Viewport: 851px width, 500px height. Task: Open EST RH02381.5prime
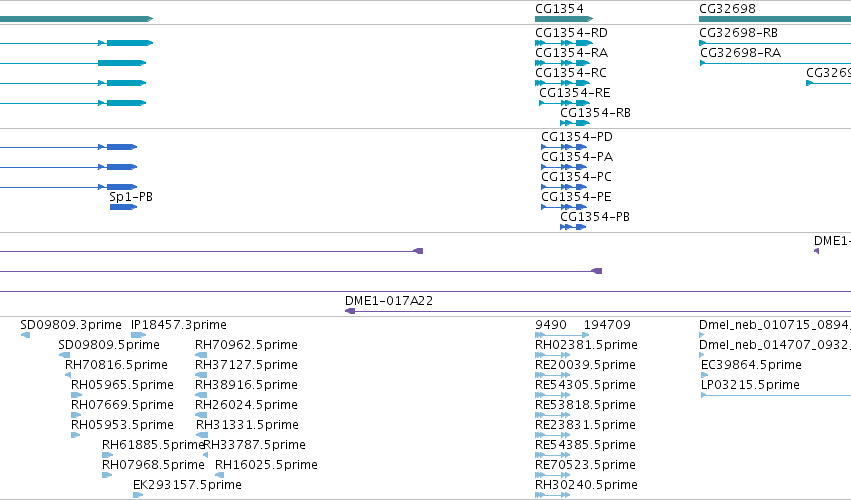(x=586, y=345)
